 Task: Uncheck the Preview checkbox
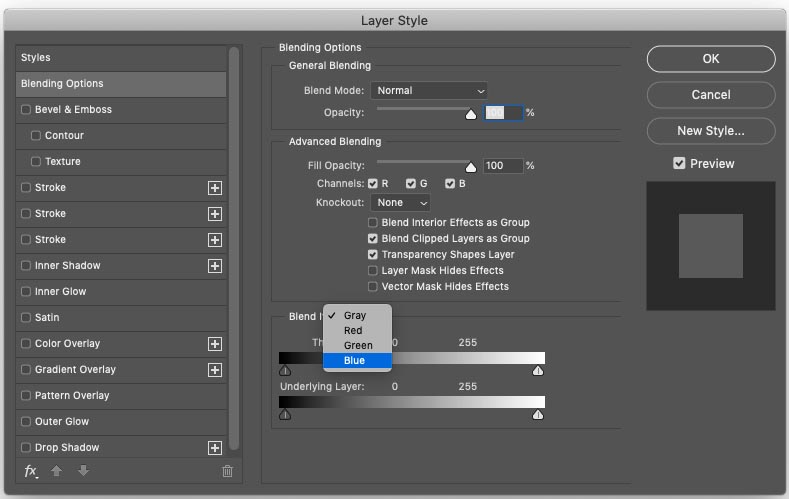[679, 163]
